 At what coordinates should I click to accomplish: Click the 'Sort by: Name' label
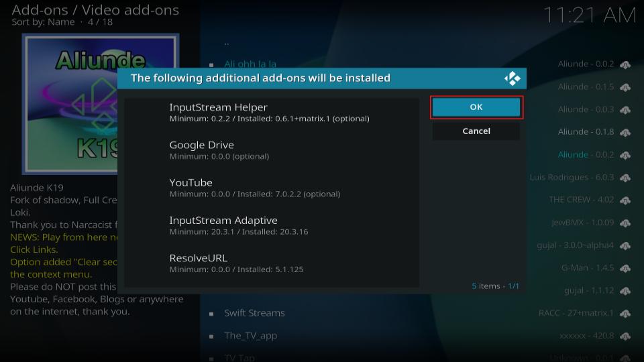[43, 22]
